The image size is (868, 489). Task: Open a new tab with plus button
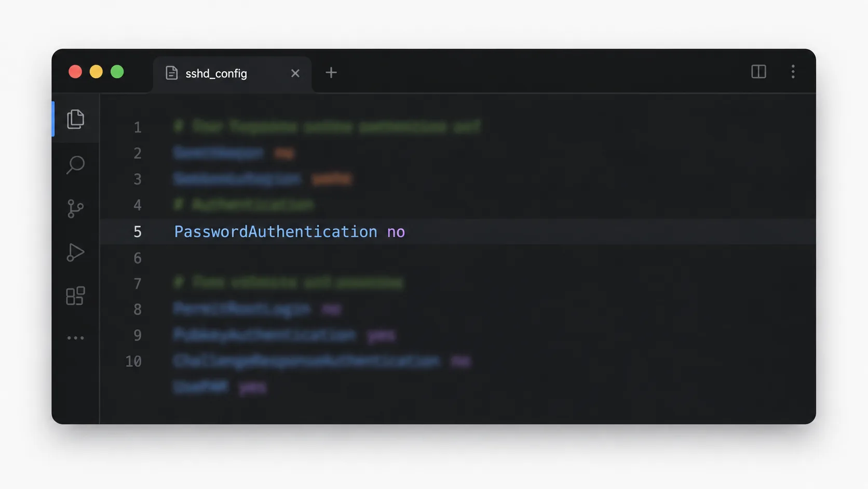click(331, 73)
